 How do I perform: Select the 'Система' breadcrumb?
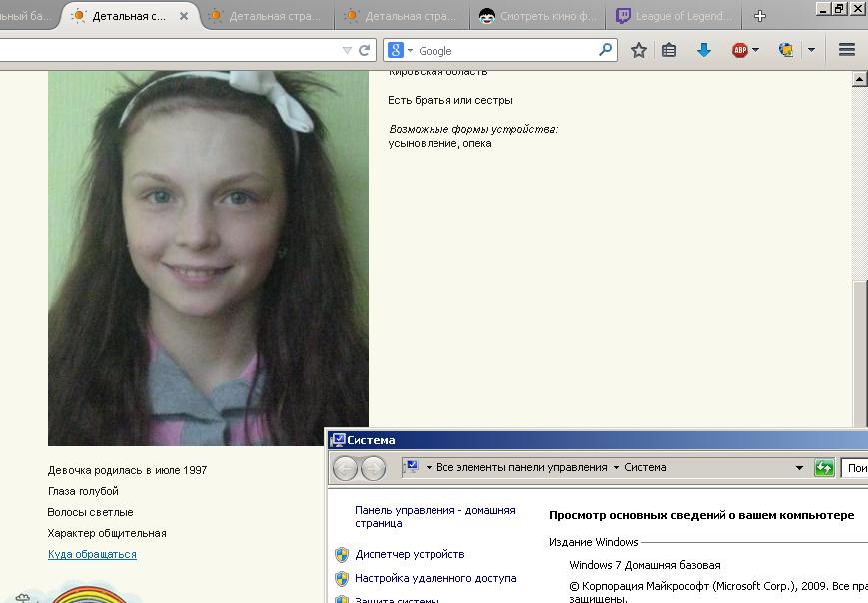click(645, 467)
